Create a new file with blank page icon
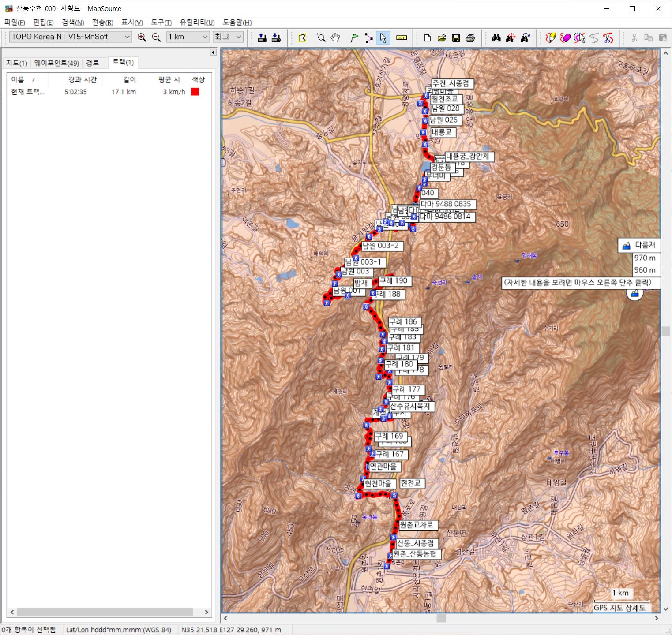The image size is (672, 635). point(427,37)
